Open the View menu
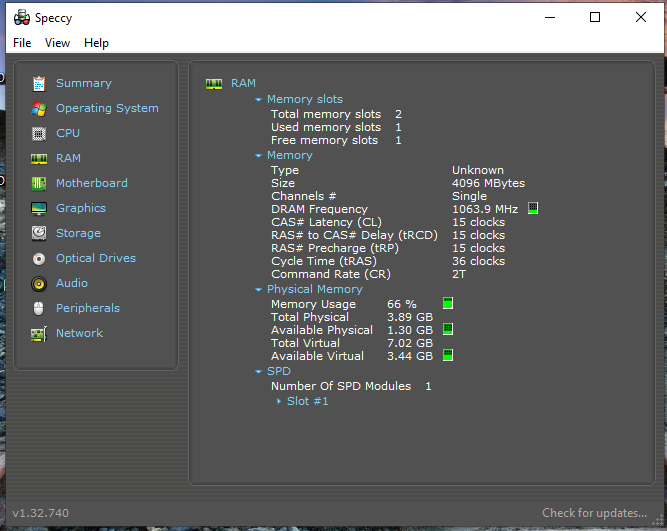The height and width of the screenshot is (531, 667). [x=58, y=43]
